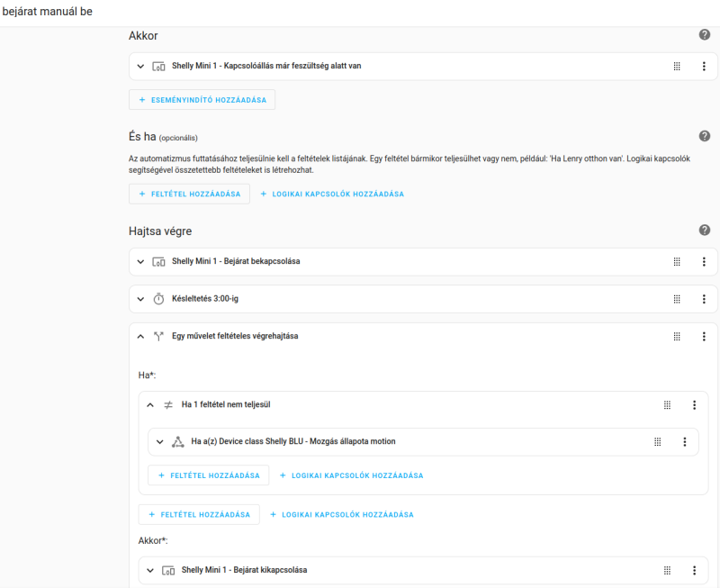The width and height of the screenshot is (720, 588).
Task: Click Feltétel hozzáadása under És ha
Action: [189, 194]
